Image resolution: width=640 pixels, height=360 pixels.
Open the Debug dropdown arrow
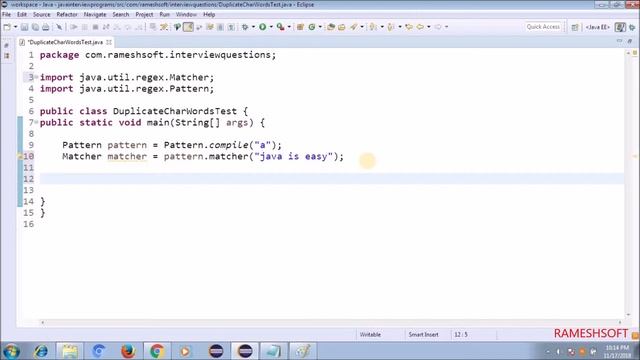tap(253, 27)
